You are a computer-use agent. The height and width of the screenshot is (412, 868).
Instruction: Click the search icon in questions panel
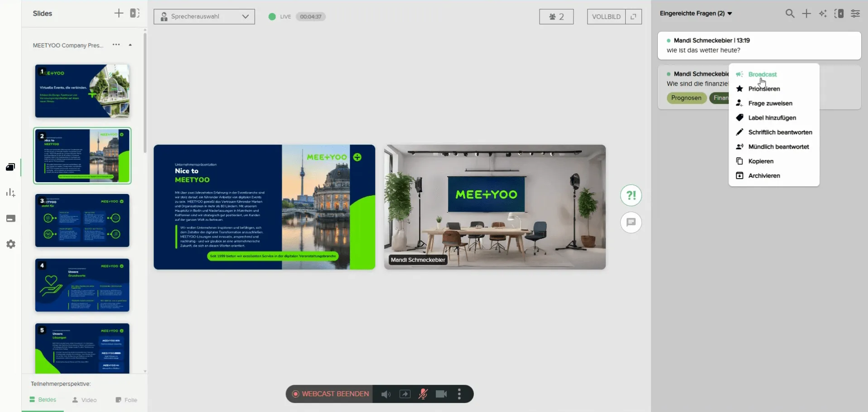(x=790, y=14)
